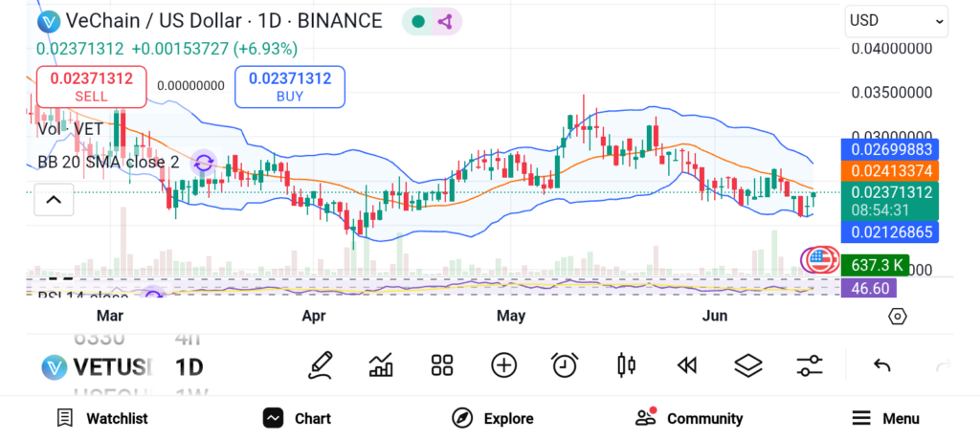
Task: Open the Explore tab
Action: click(x=493, y=418)
